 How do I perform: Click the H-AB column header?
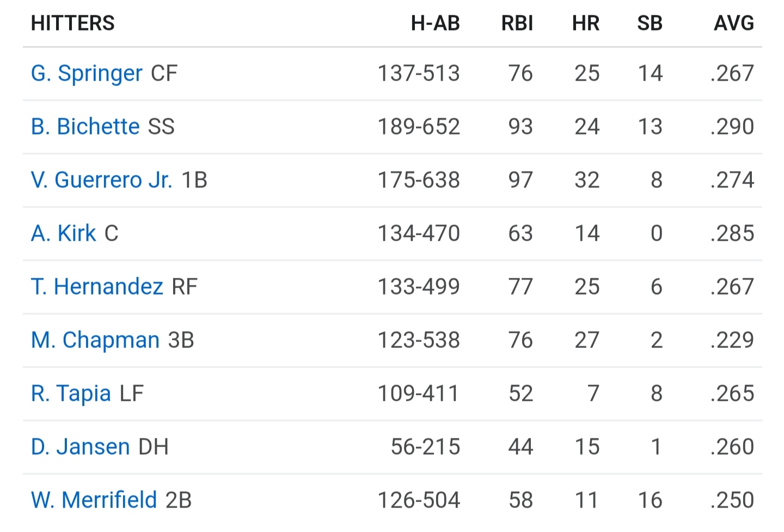tap(435, 23)
